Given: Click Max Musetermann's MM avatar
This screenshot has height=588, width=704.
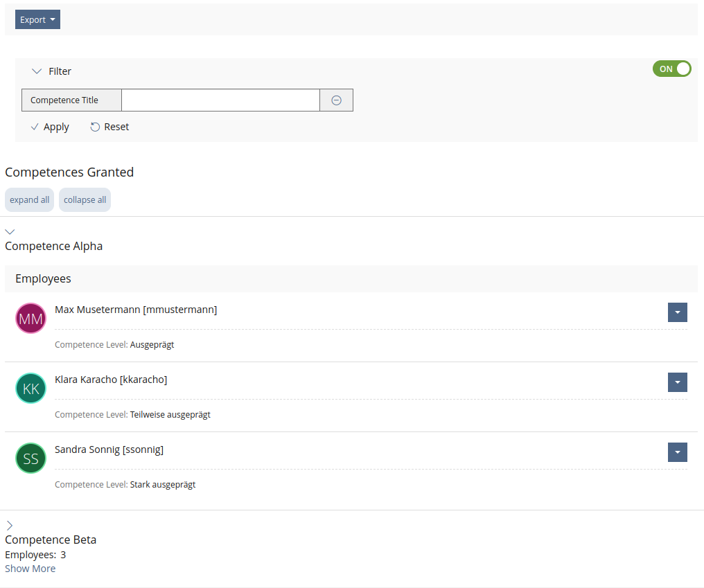Looking at the screenshot, I should click(30, 319).
